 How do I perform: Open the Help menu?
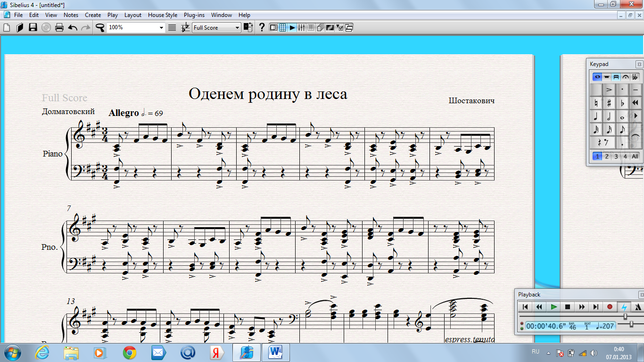pyautogui.click(x=244, y=15)
